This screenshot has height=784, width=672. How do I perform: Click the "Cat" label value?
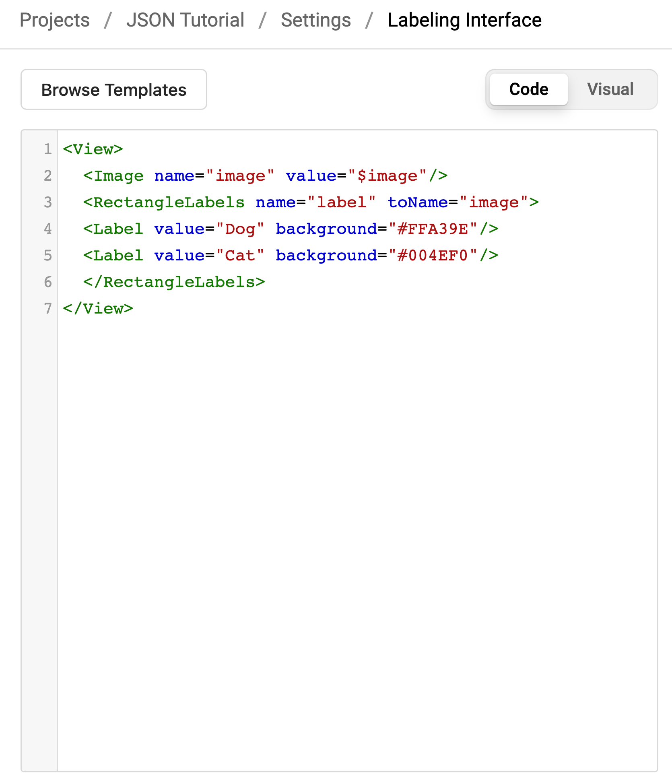click(x=240, y=256)
